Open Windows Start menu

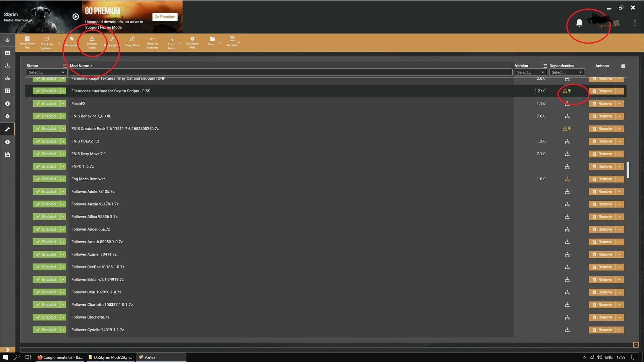5,357
